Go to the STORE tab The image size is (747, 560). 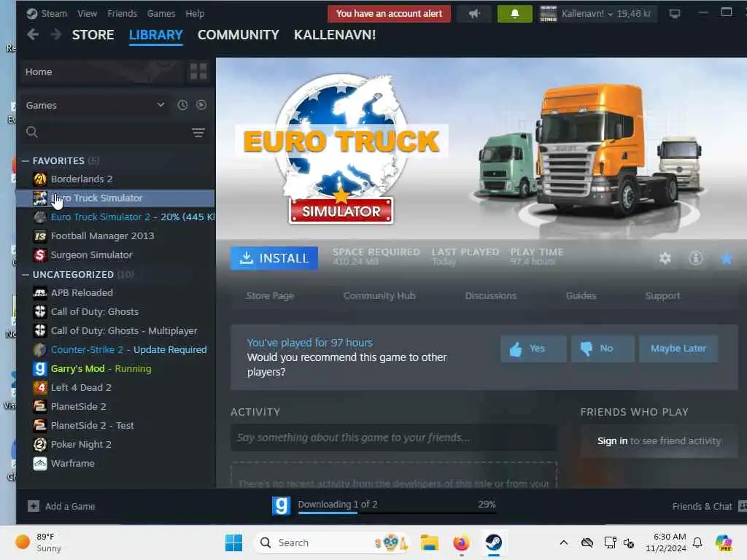tap(93, 35)
